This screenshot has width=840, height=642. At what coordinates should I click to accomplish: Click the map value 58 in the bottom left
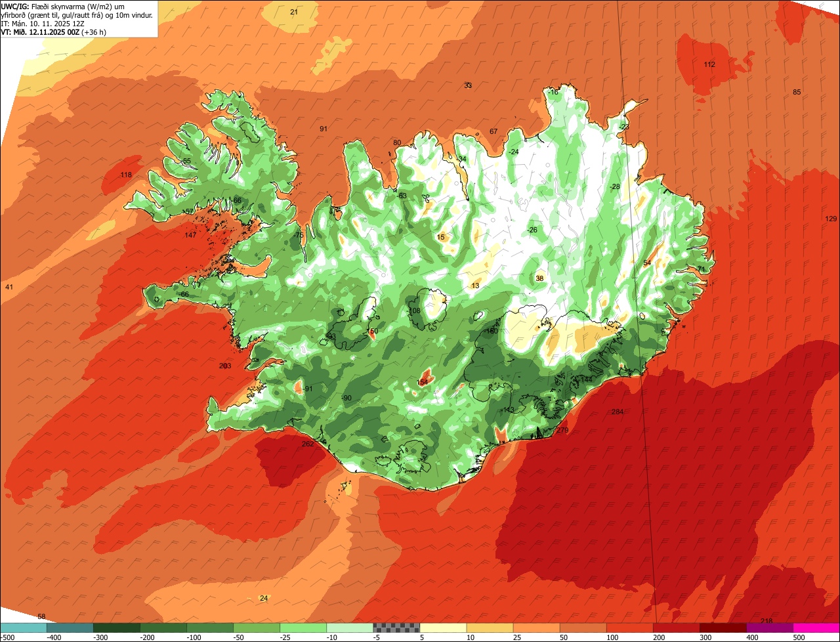pos(41,616)
